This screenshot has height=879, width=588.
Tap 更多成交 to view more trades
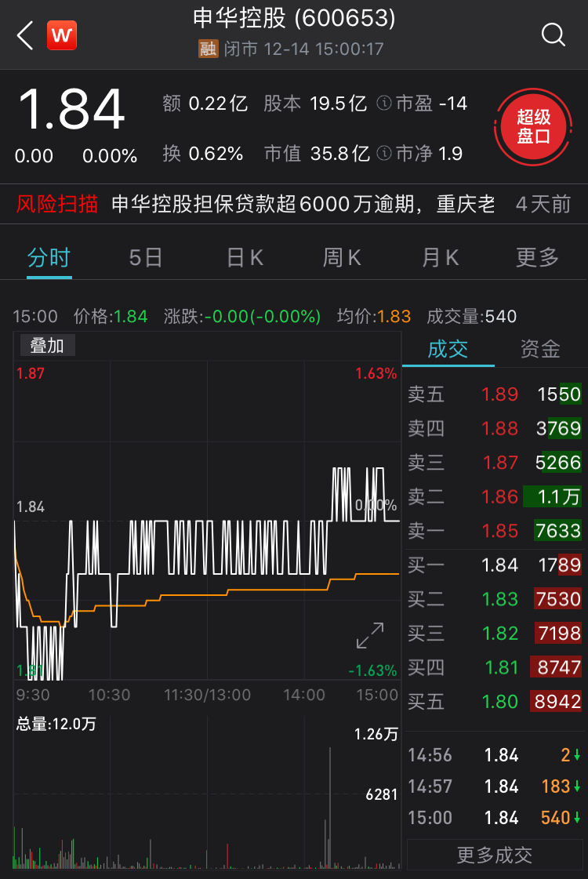click(x=495, y=855)
